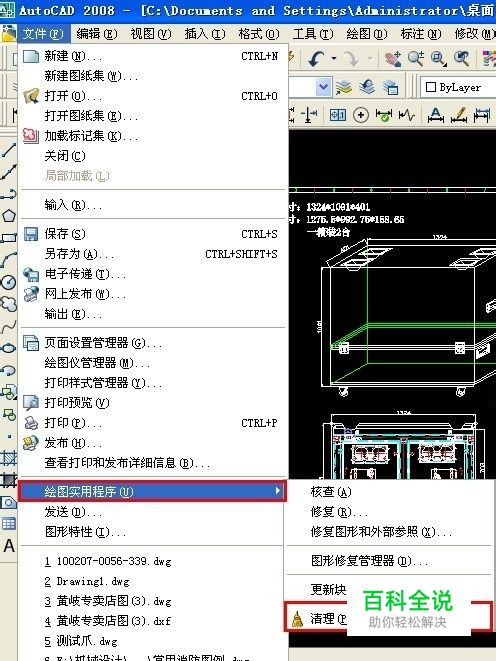Choose 输入(R) menu entry
The height and width of the screenshot is (661, 496).
point(153,205)
